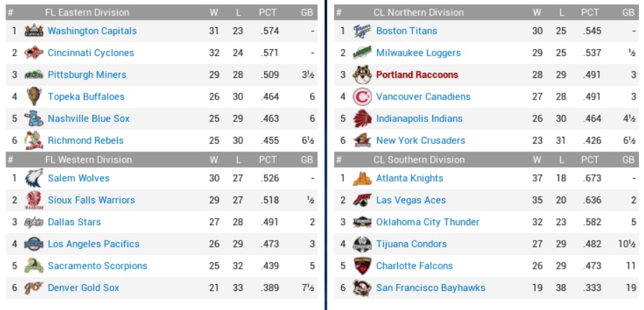Click the Topeka Buffaloes bison logo
Viewport: 644px width, 310px height.
(34, 97)
